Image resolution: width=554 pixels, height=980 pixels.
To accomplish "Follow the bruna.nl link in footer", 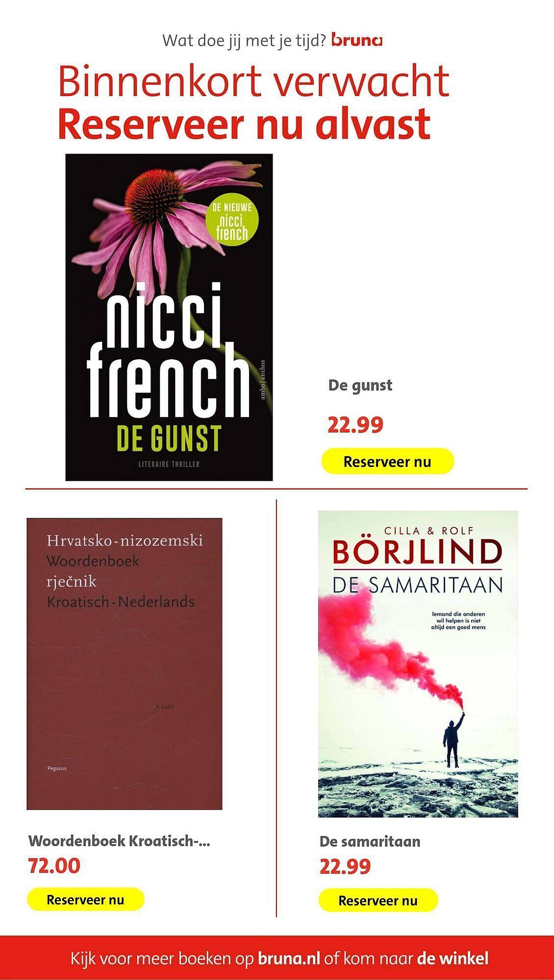I will coord(289,958).
